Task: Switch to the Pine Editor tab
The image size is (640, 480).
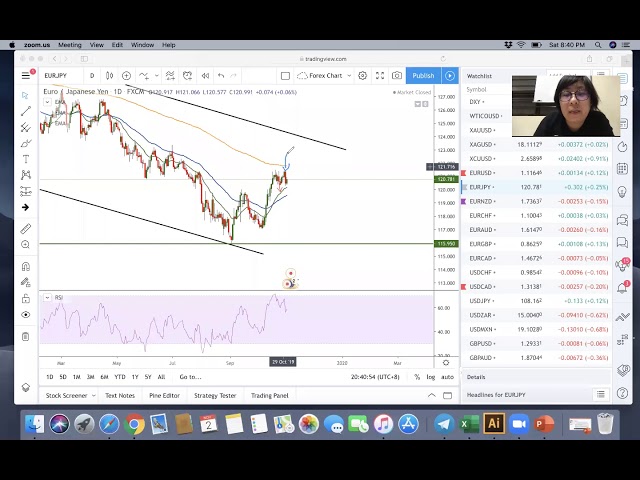Action: 164,396
